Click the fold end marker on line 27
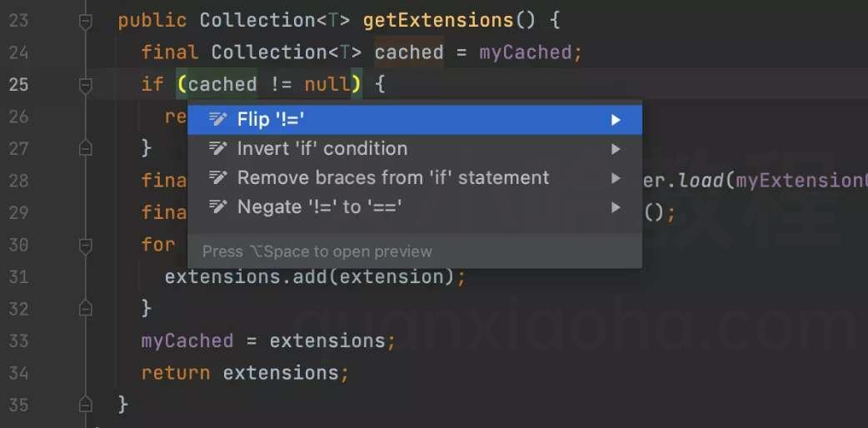This screenshot has height=428, width=868. [85, 148]
